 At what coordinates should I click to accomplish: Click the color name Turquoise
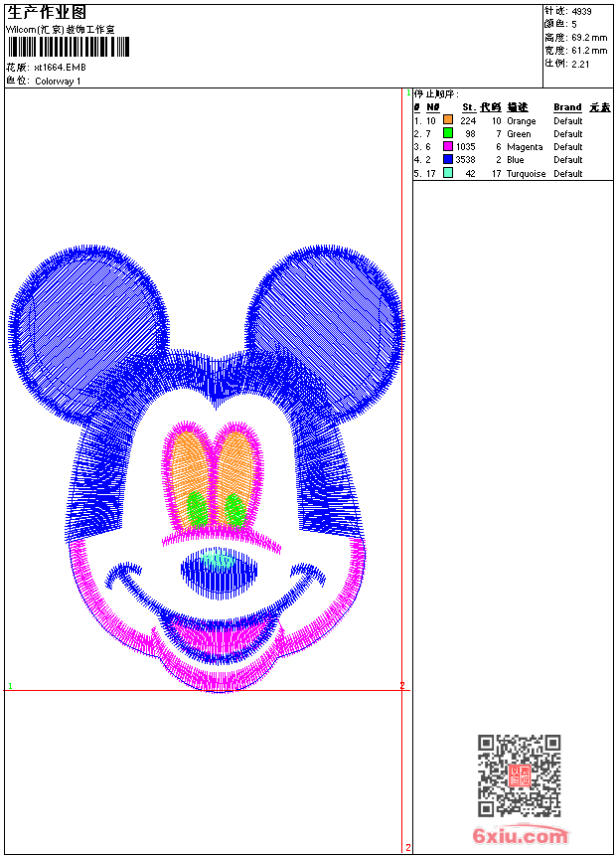(526, 174)
